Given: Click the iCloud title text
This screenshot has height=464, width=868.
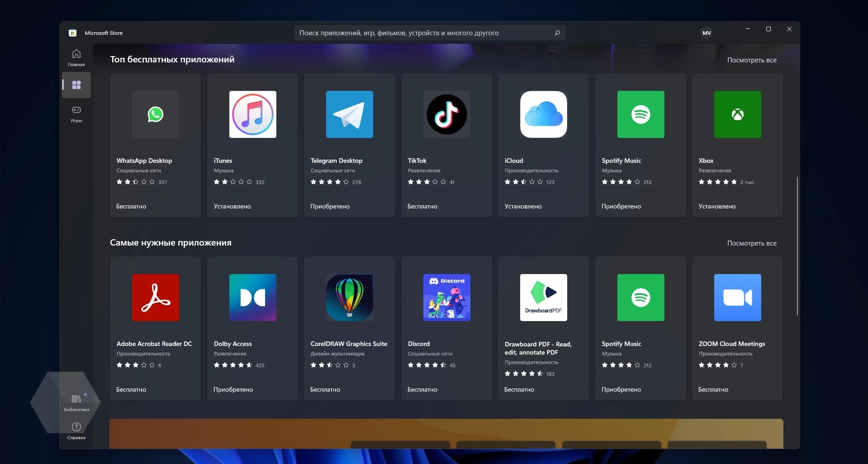Looking at the screenshot, I should [x=514, y=161].
